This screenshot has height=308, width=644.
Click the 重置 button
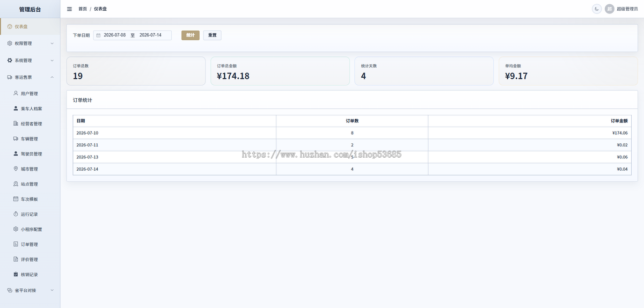click(x=212, y=35)
